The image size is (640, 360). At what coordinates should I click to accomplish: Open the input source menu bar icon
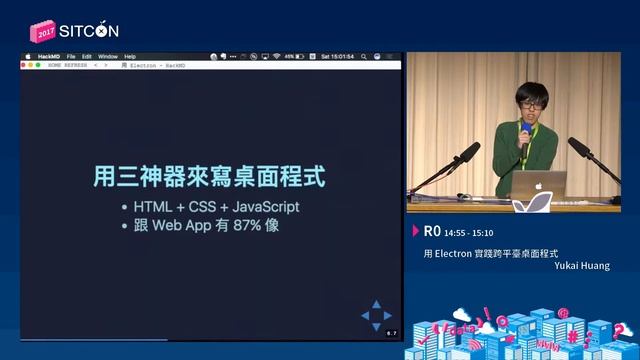point(312,56)
